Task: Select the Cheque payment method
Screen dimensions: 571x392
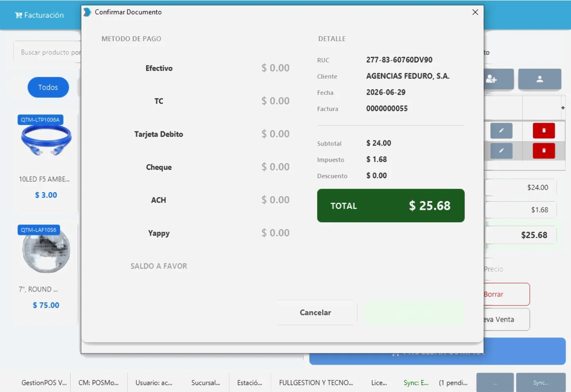Action: [x=159, y=167]
